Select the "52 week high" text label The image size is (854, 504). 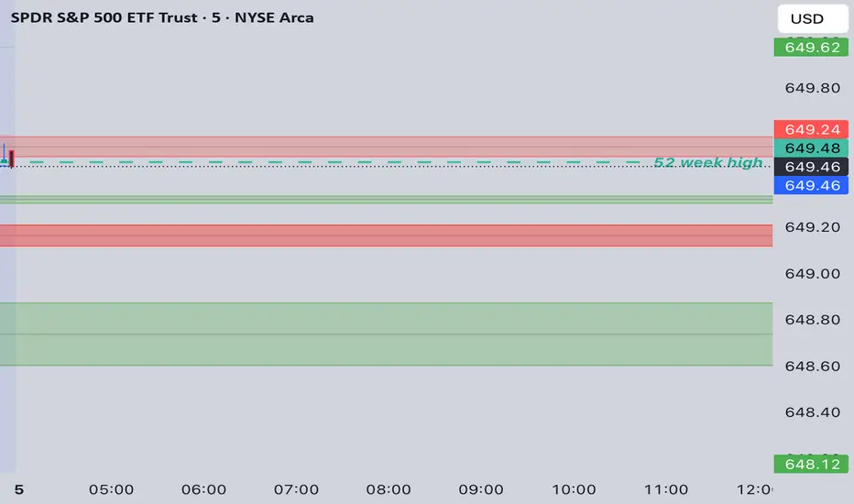pos(707,163)
